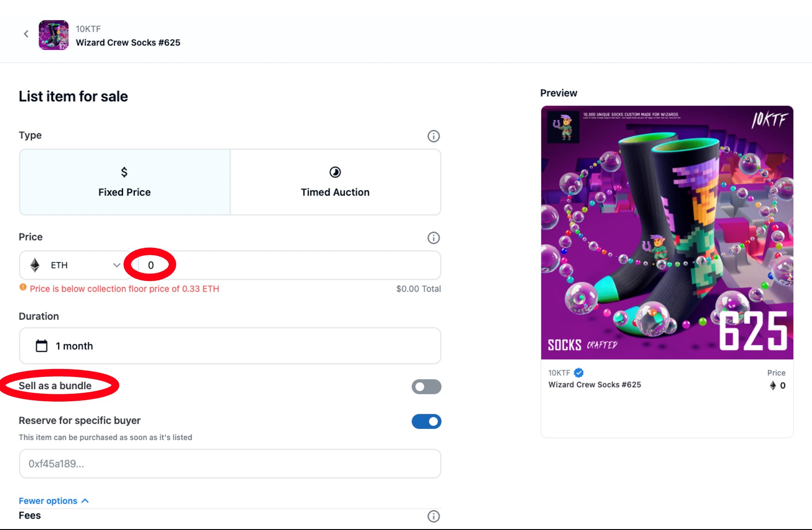Focus the price amount input field
812x530 pixels.
(289, 265)
